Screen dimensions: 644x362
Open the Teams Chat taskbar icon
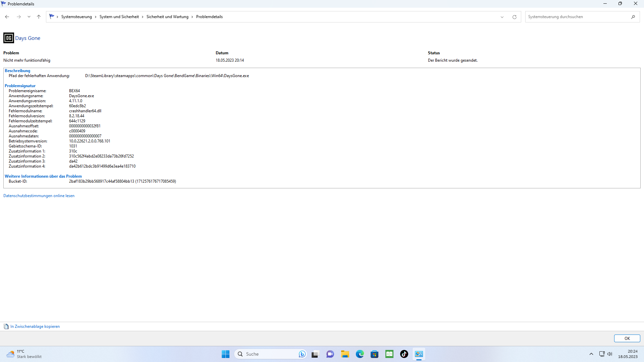tap(330, 354)
